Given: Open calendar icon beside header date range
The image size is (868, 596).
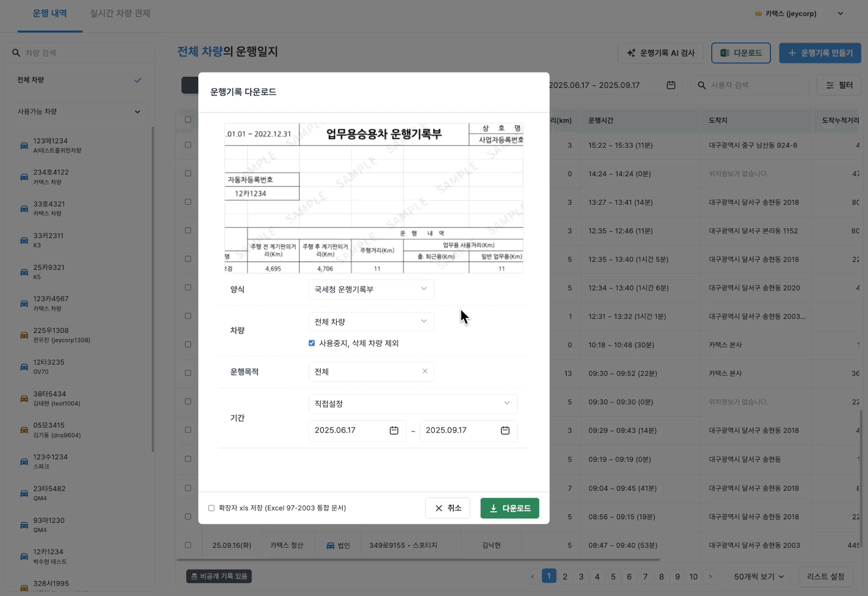Looking at the screenshot, I should tap(671, 85).
